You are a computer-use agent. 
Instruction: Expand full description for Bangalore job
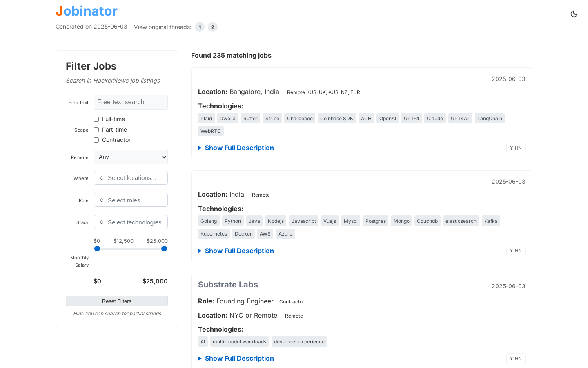click(239, 148)
